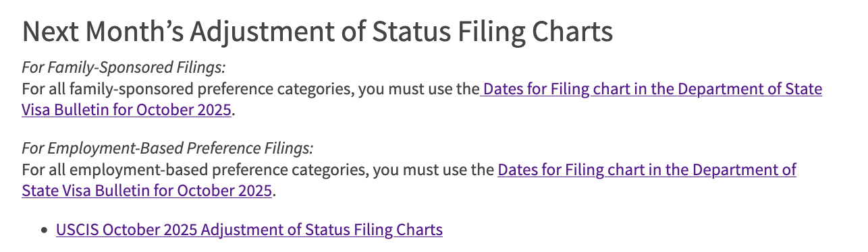Viewport: 868px width, 252px height.
Task: Click the bullet point before the USCIS link
Action: pyautogui.click(x=45, y=230)
